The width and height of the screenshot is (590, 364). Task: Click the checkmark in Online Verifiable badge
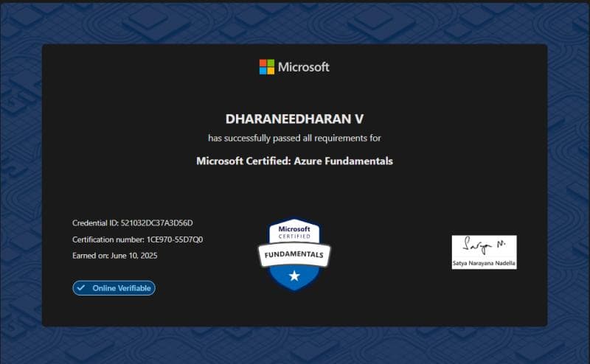81,287
